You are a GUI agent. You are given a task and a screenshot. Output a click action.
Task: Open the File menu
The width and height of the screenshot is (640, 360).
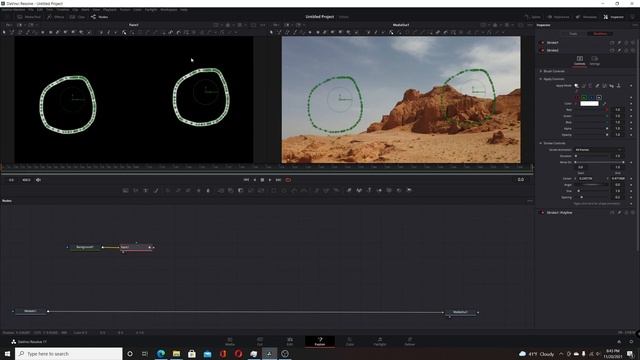(x=31, y=10)
